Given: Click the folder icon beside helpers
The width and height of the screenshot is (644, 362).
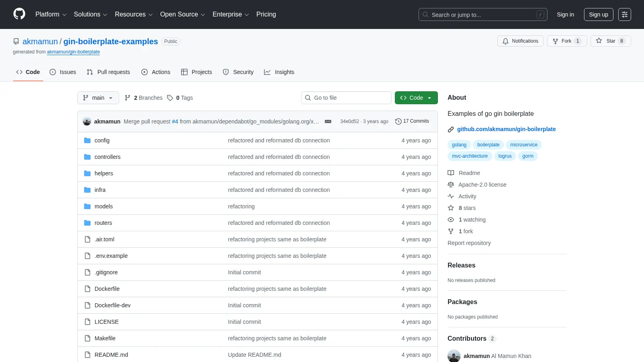Looking at the screenshot, I should (87, 173).
